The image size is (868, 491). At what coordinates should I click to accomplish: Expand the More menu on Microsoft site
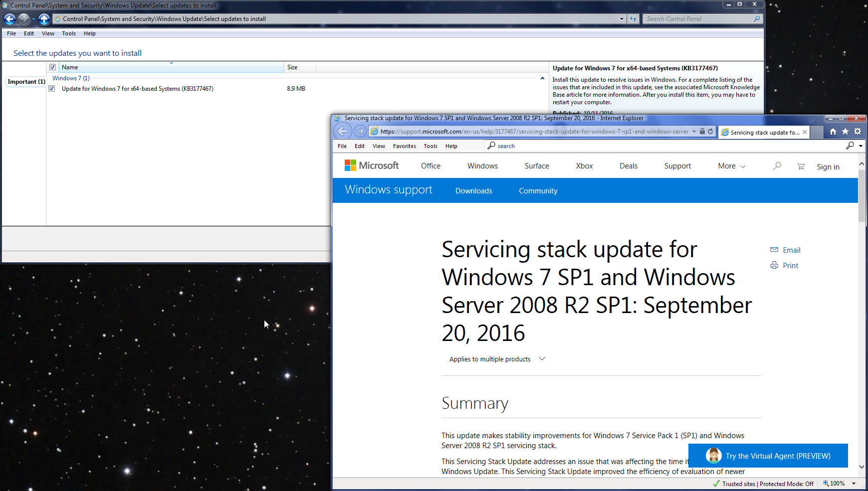(731, 166)
